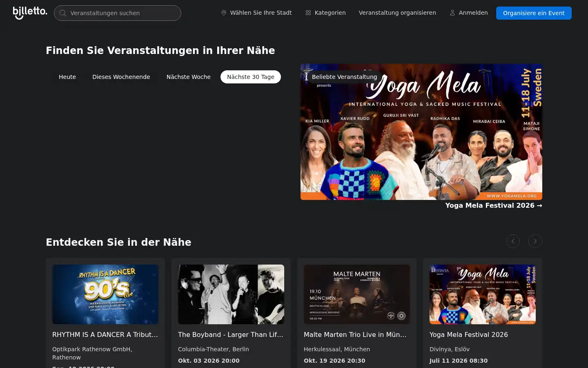The image size is (588, 368).
Task: Open the billetto logo home link
Action: 30,12
